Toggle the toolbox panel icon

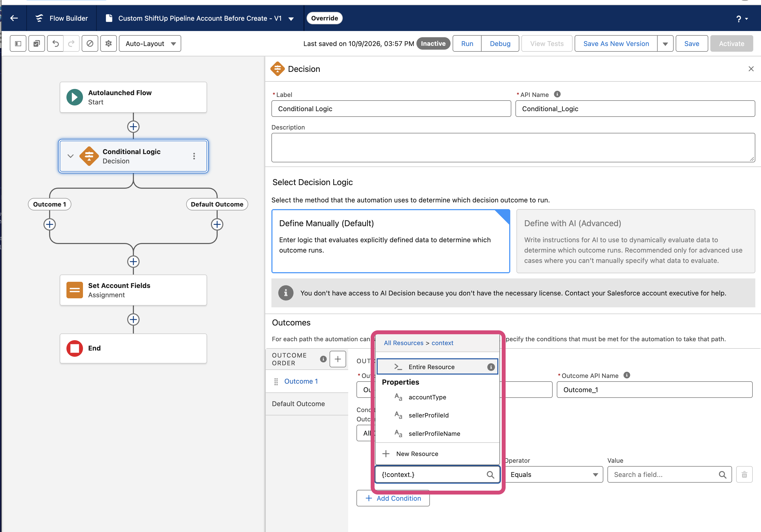pyautogui.click(x=18, y=43)
